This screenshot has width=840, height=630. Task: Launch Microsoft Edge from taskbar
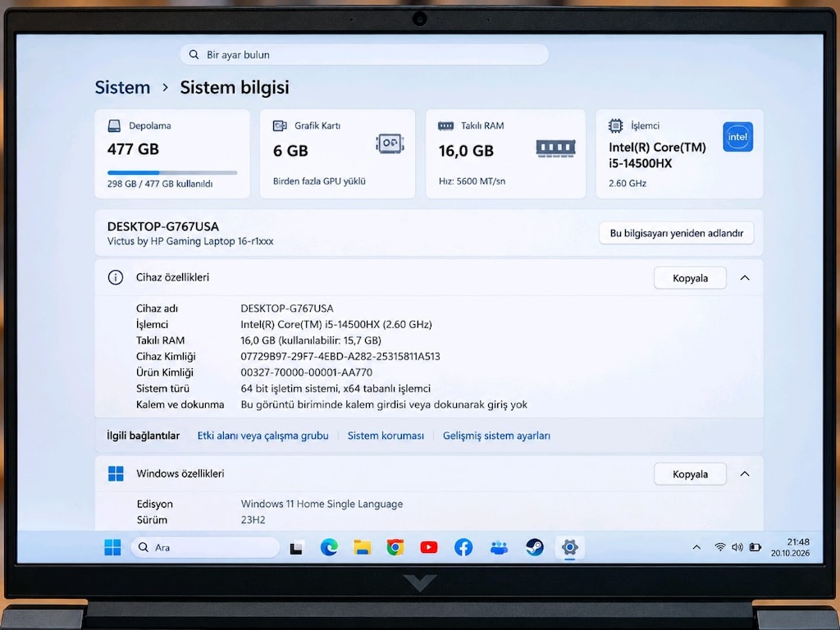pyautogui.click(x=329, y=547)
